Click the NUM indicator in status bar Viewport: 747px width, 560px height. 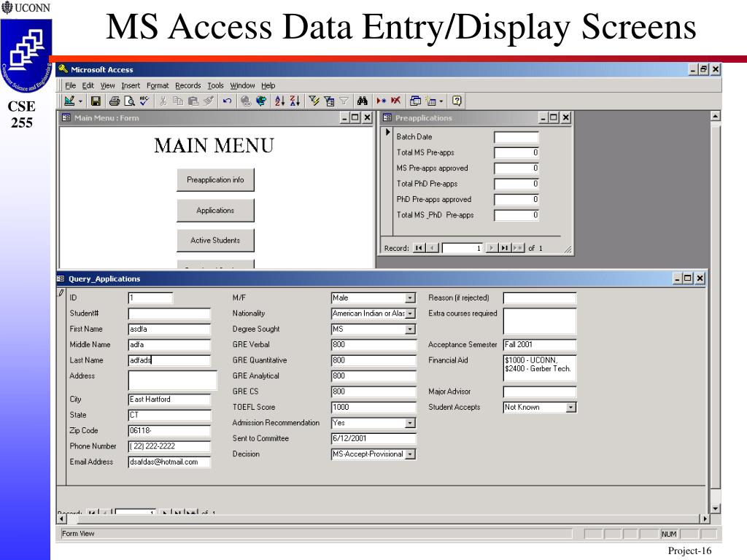(669, 534)
